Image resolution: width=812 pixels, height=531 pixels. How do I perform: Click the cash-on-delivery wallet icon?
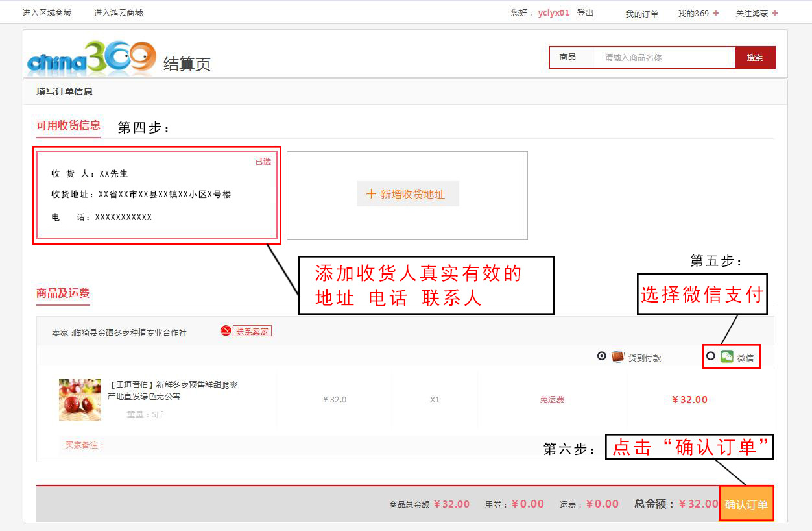click(x=618, y=356)
